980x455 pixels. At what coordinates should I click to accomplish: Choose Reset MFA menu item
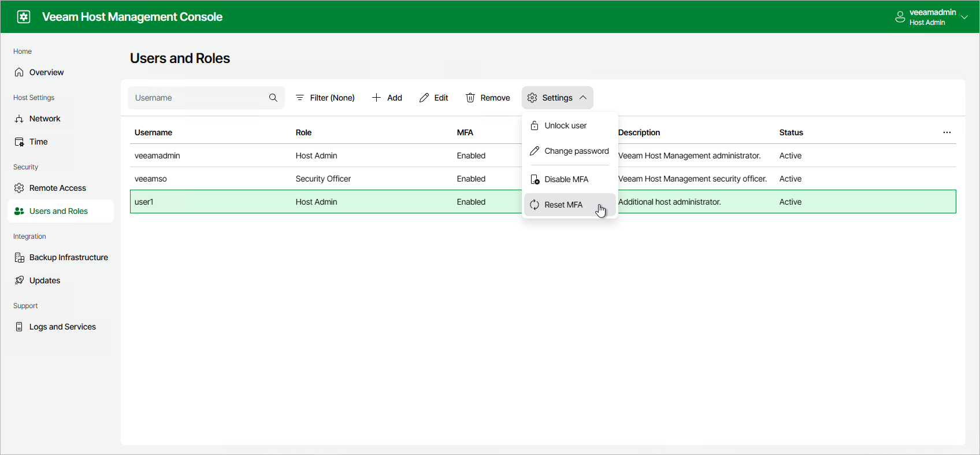[570, 205]
